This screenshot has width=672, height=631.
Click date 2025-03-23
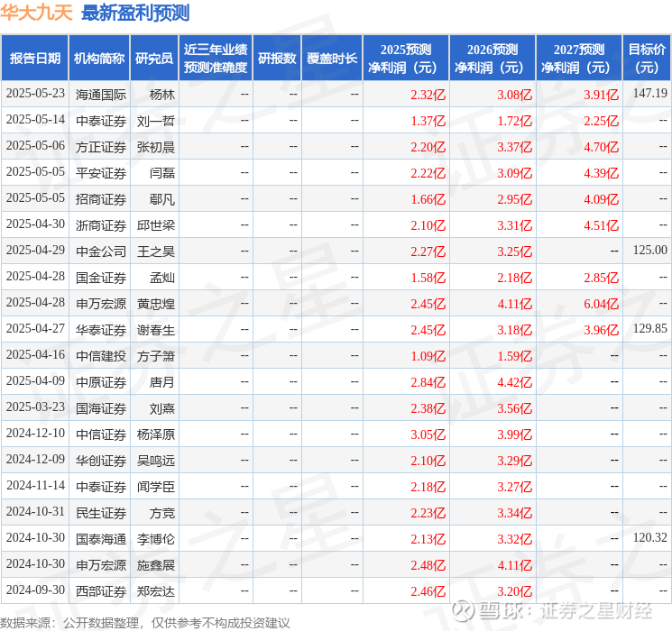point(35,407)
